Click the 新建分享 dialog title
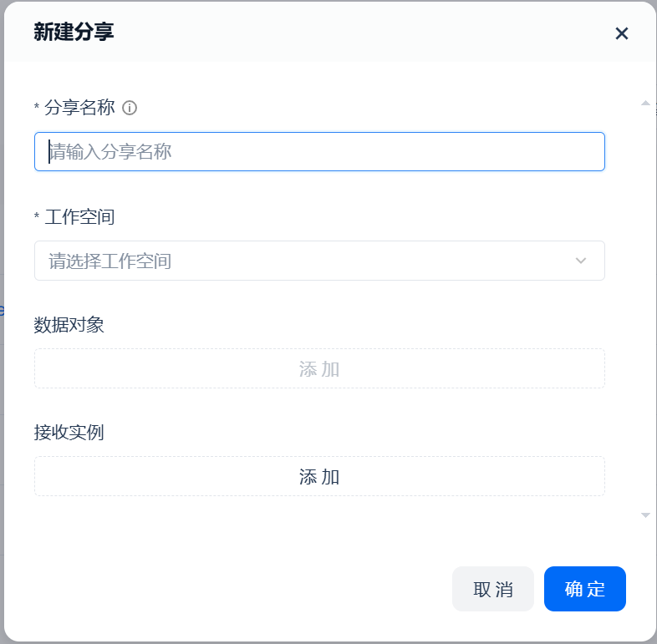The image size is (657, 644). pyautogui.click(x=74, y=33)
